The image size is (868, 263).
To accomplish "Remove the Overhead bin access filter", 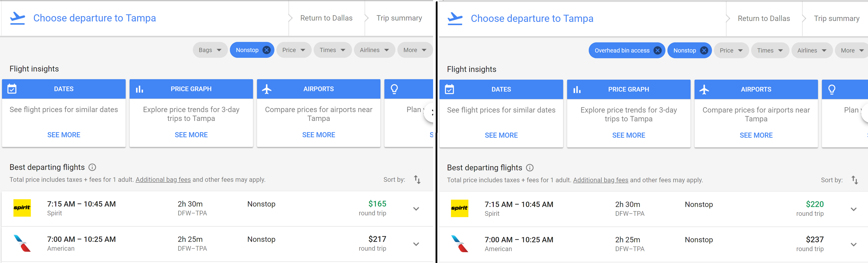I will click(657, 50).
